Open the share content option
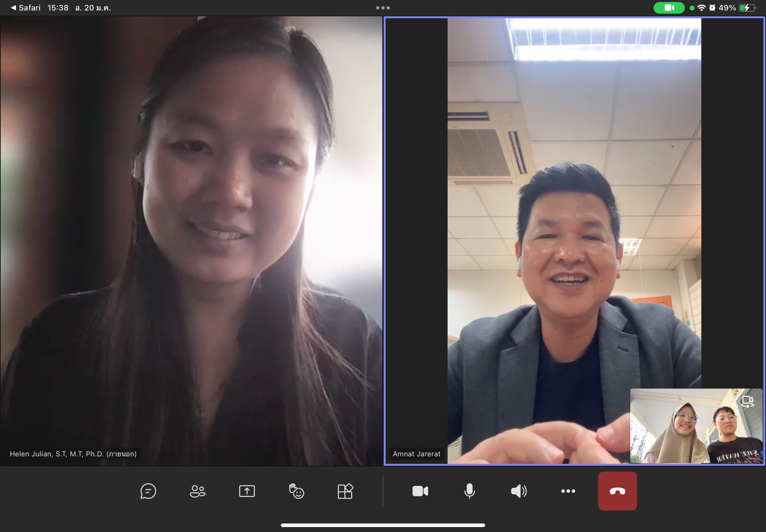 coord(247,491)
